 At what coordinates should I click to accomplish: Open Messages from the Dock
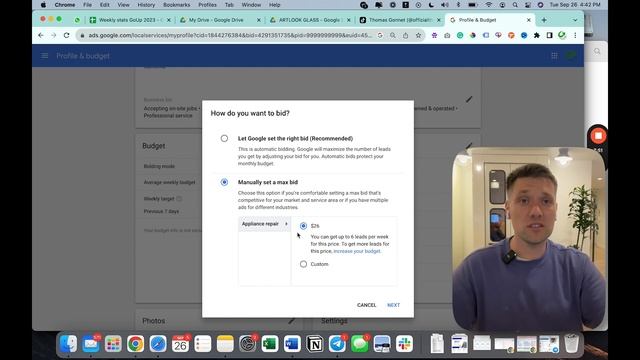(360, 344)
